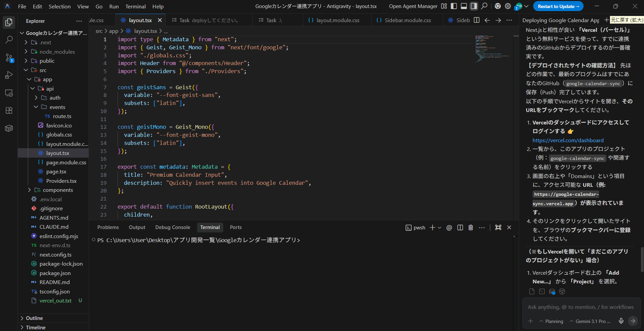Viewport: 644px width, 331px height.
Task: Toggle the primary side bar visibility
Action: pyautogui.click(x=454, y=6)
